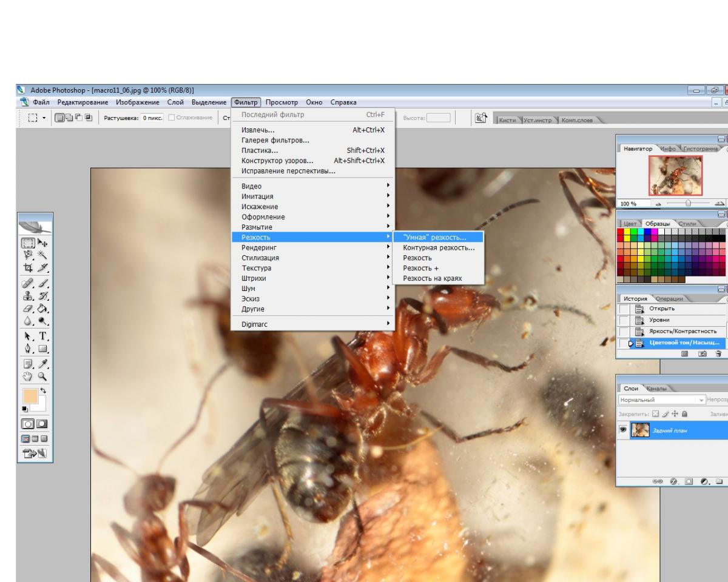This screenshot has width=728, height=582.
Task: Toggle the Сглаживание checkbox
Action: point(171,118)
